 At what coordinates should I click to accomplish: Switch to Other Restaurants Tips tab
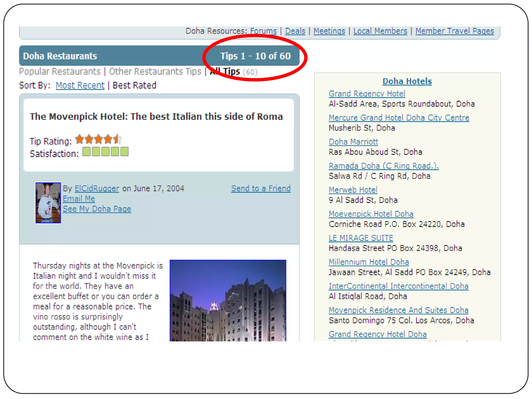coord(155,71)
